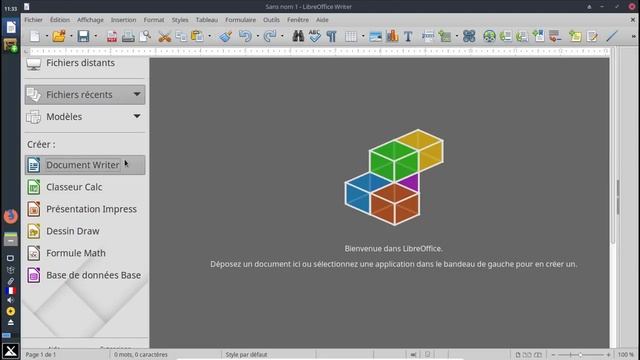Open Firefox from the left dock
Viewport: 640px width, 360px height.
(x=11, y=216)
